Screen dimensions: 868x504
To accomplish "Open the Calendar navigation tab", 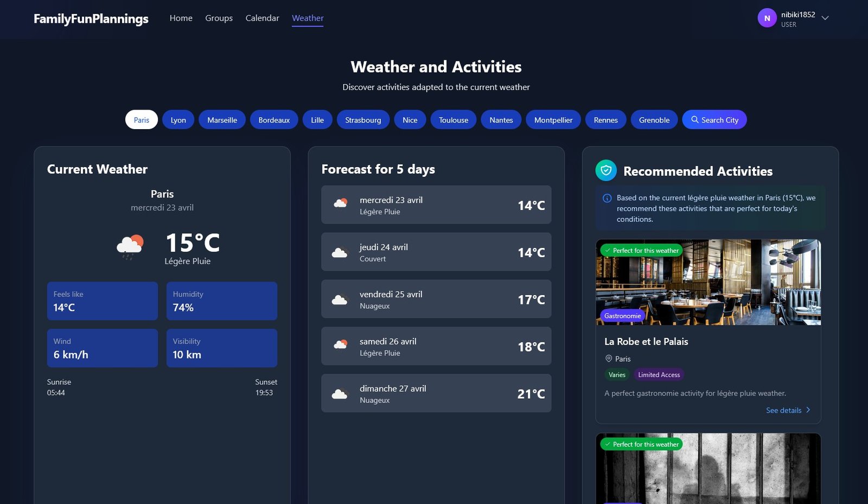I will (262, 18).
